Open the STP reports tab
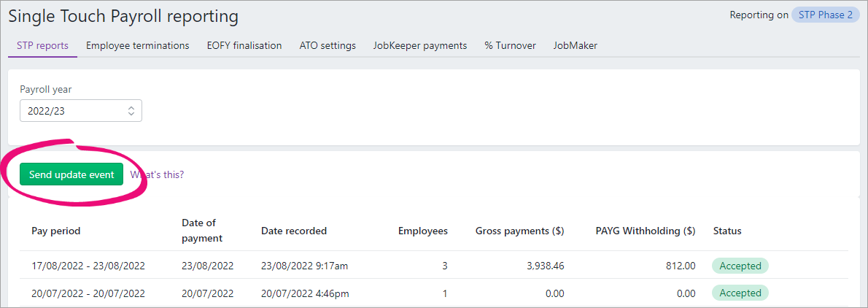Image resolution: width=868 pixels, height=308 pixels. coord(42,45)
